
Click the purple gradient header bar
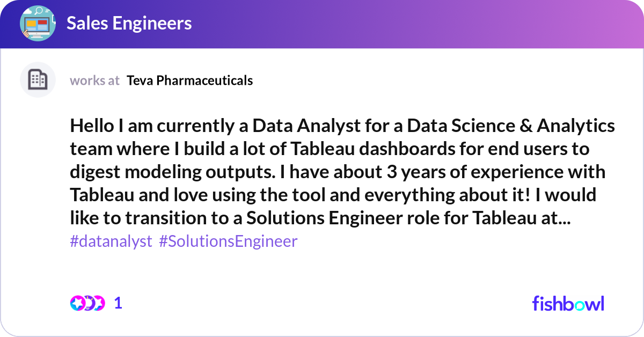(x=322, y=24)
